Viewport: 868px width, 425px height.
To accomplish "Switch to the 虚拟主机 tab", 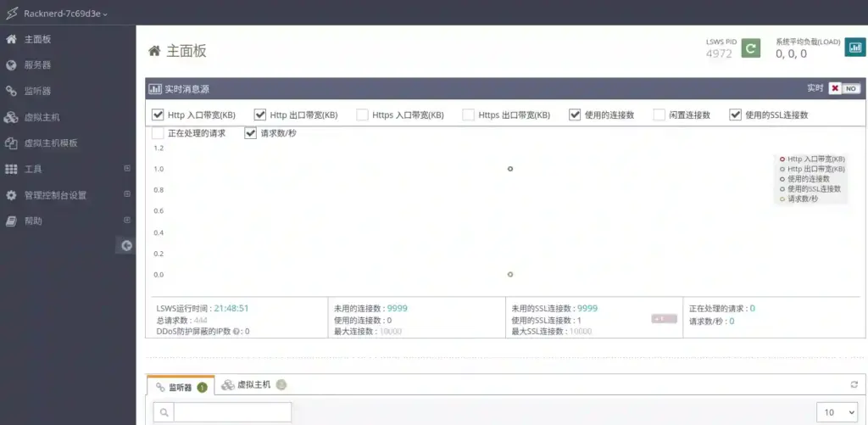I will pyautogui.click(x=253, y=385).
